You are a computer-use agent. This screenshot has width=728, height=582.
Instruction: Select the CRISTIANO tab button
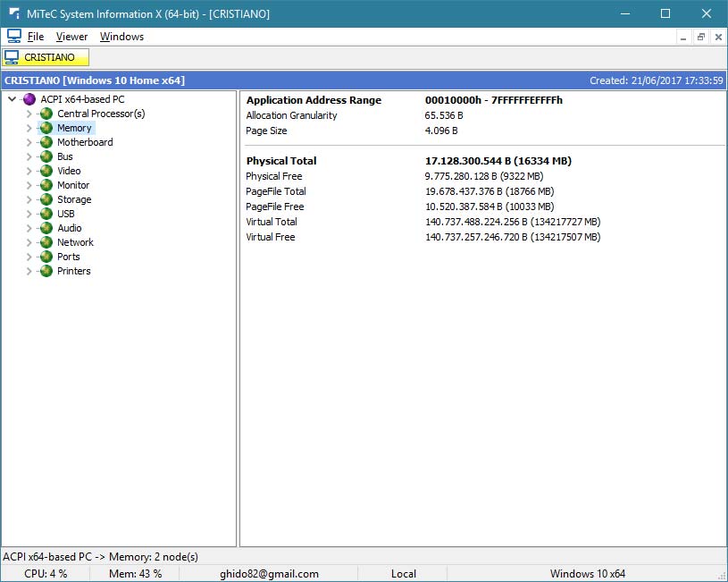tap(46, 57)
